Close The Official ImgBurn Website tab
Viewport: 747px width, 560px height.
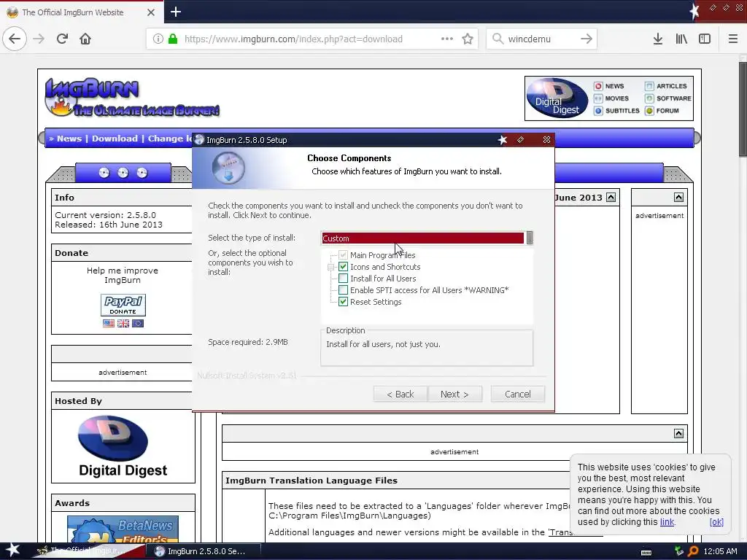[150, 12]
